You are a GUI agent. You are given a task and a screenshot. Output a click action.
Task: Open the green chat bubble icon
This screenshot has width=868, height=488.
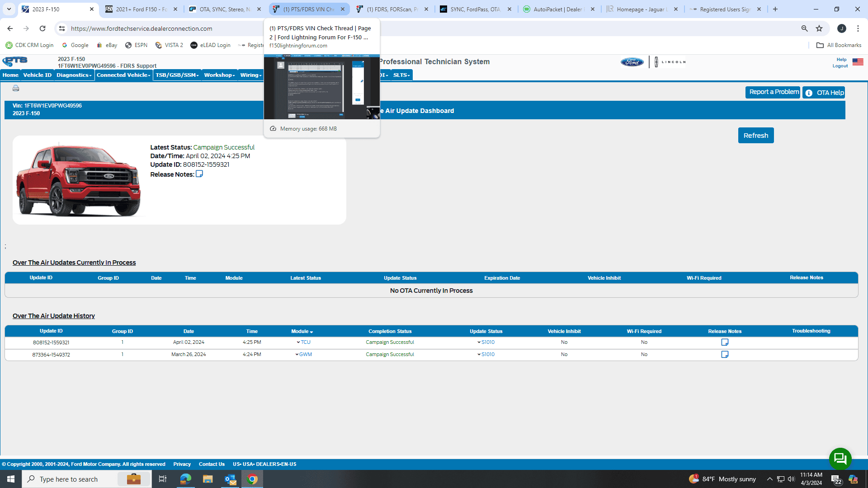(x=840, y=459)
